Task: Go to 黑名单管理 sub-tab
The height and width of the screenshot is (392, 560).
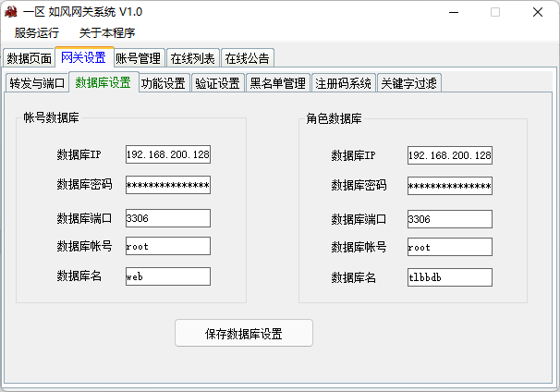Action: coord(277,83)
